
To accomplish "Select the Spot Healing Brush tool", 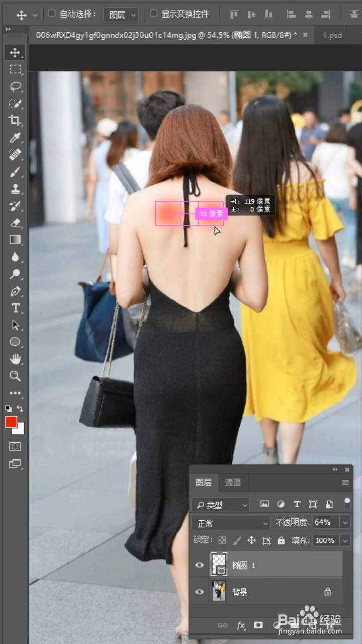I will pos(15,154).
